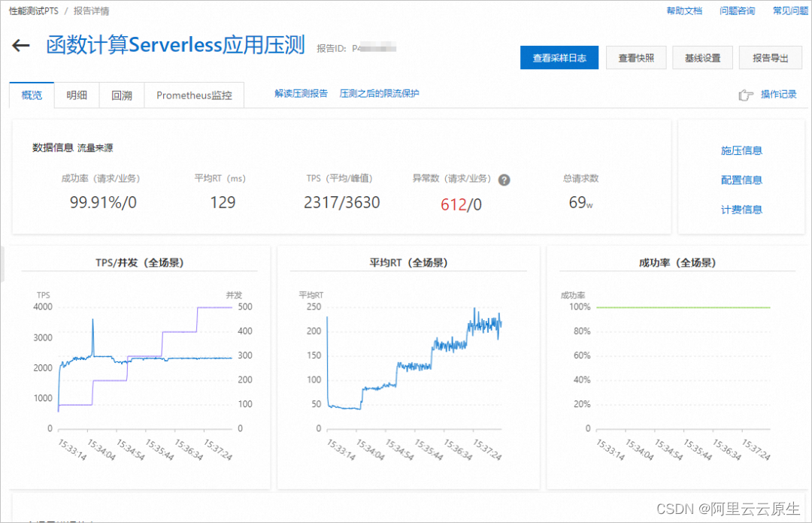This screenshot has height=523, width=812.
Task: Click the 99.91%/0 success rate value
Action: [x=103, y=202]
